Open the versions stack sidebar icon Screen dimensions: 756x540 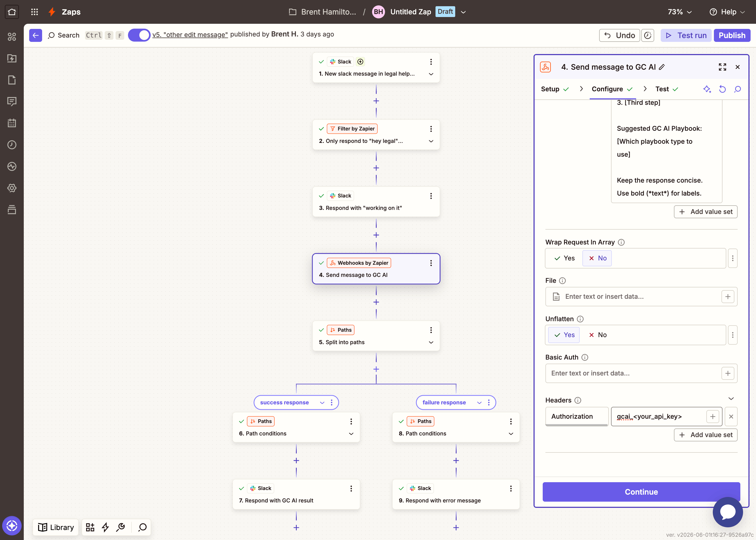tap(12, 209)
